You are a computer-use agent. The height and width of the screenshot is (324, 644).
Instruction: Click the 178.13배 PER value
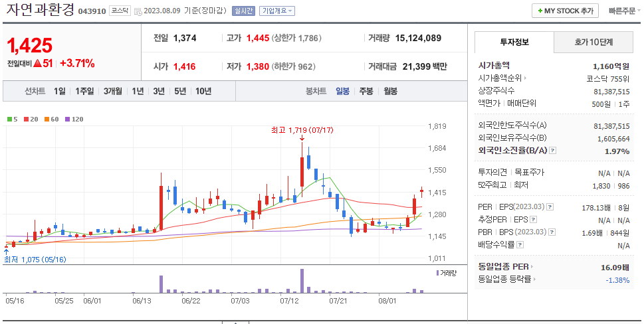coord(596,208)
